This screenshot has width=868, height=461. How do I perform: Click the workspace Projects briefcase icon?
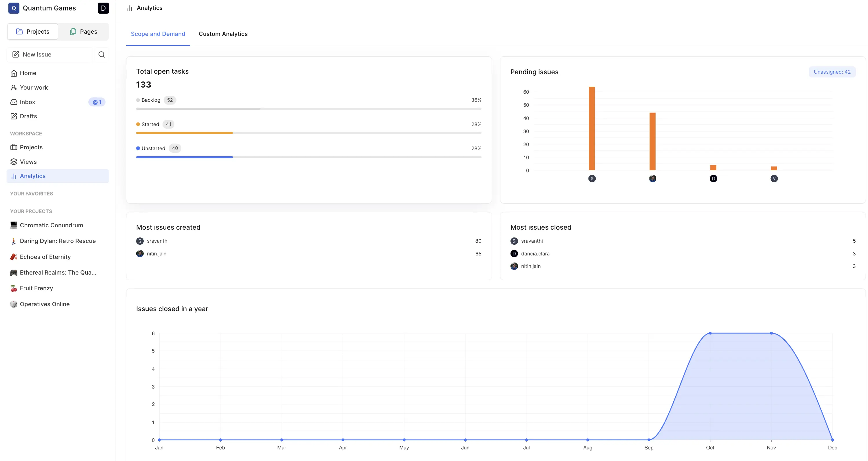(x=14, y=147)
